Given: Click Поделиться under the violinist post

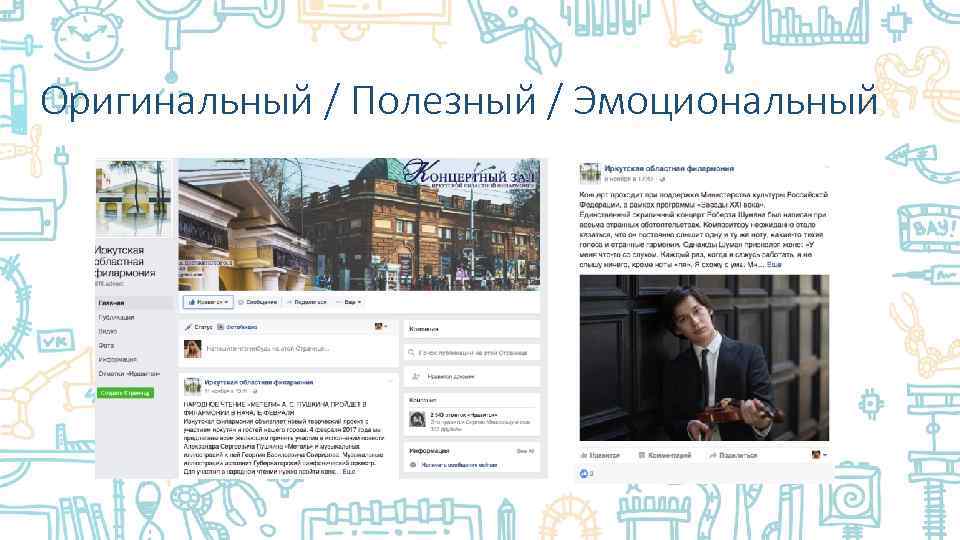Looking at the screenshot, I should click(733, 456).
